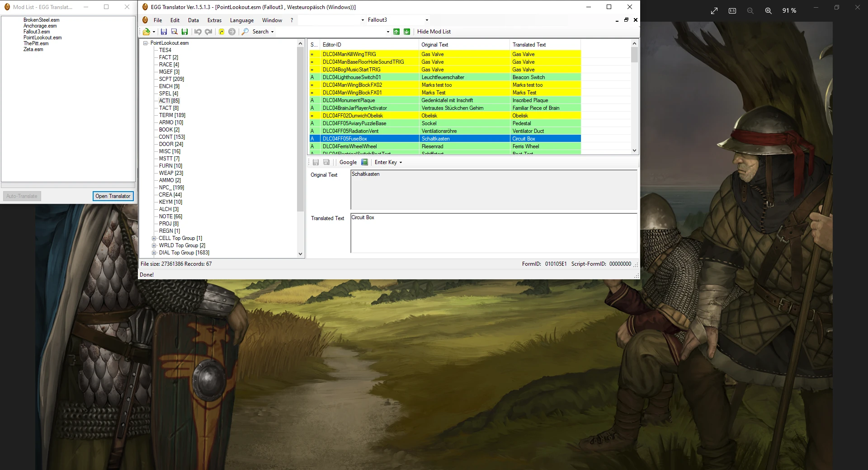Select the DLC04LighthouseSwitch01 row
868x470 pixels.
tap(445, 77)
